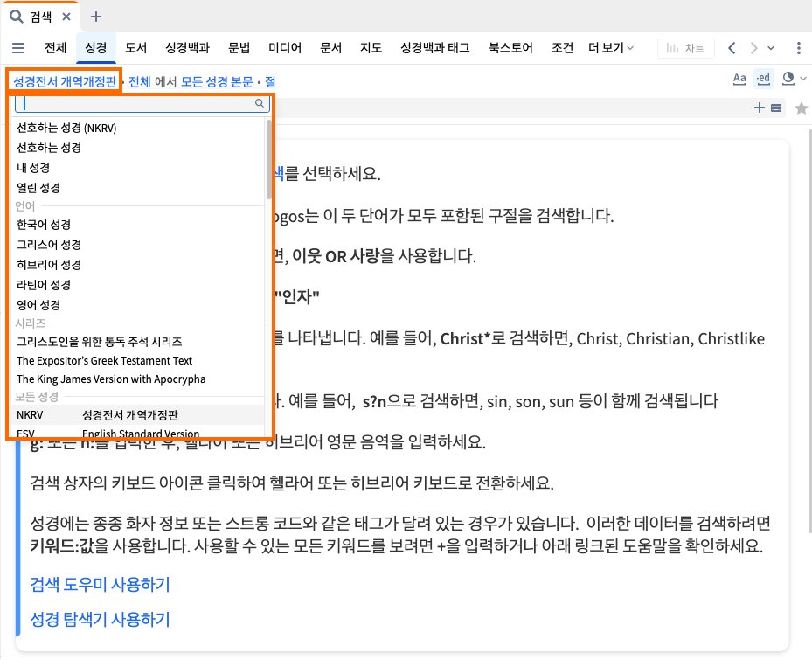Screen dimensions: 812x660
Task: Open the 문법 tab
Action: coord(239,48)
